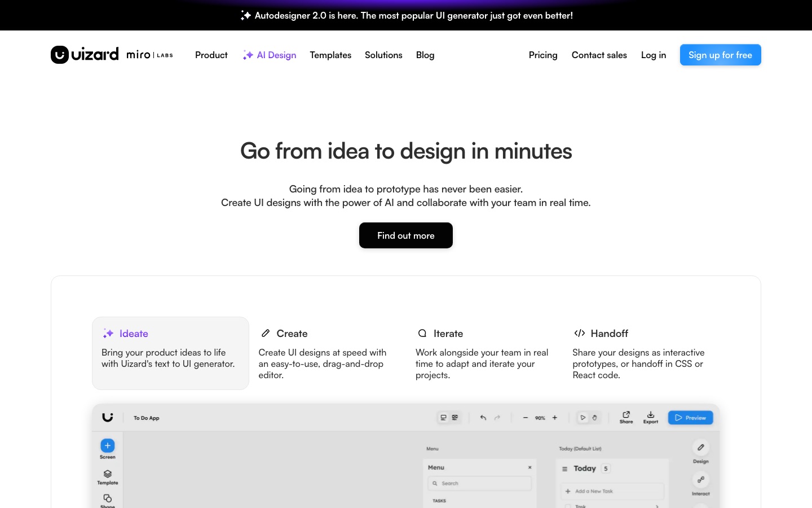
Task: Click the Search field in Menu panel
Action: 480,483
